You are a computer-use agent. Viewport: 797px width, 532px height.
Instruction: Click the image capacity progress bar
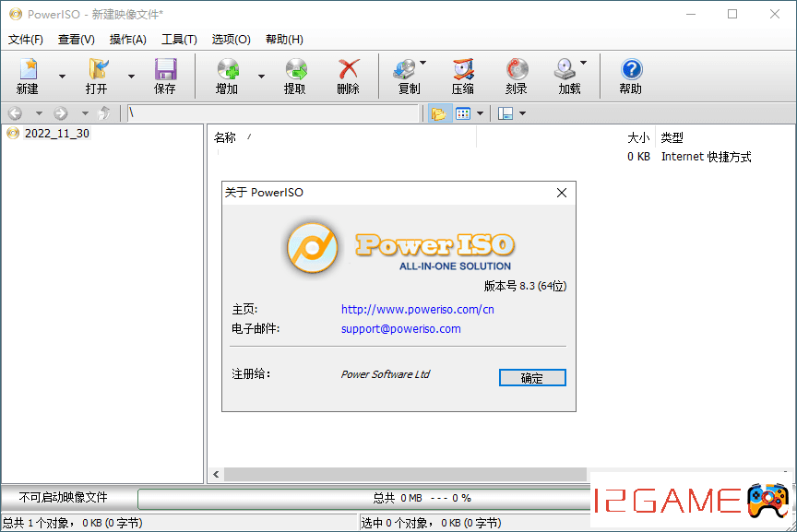[x=363, y=499]
